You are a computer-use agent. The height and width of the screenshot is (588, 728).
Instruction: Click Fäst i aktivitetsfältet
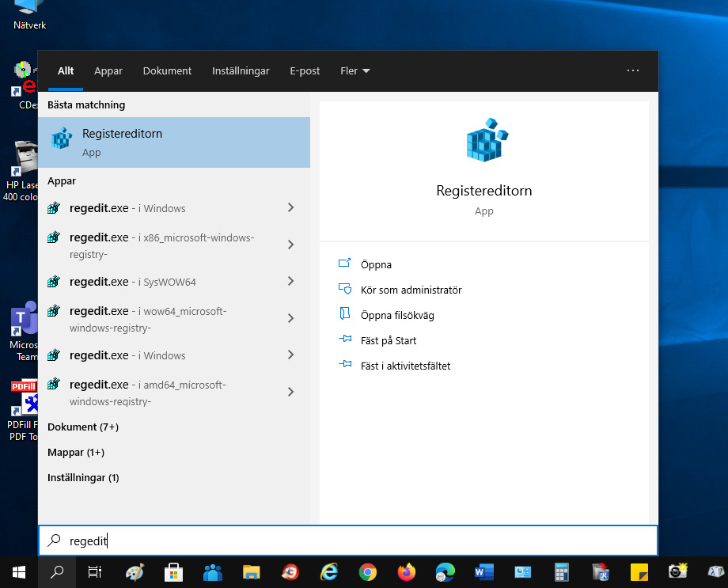[405, 366]
